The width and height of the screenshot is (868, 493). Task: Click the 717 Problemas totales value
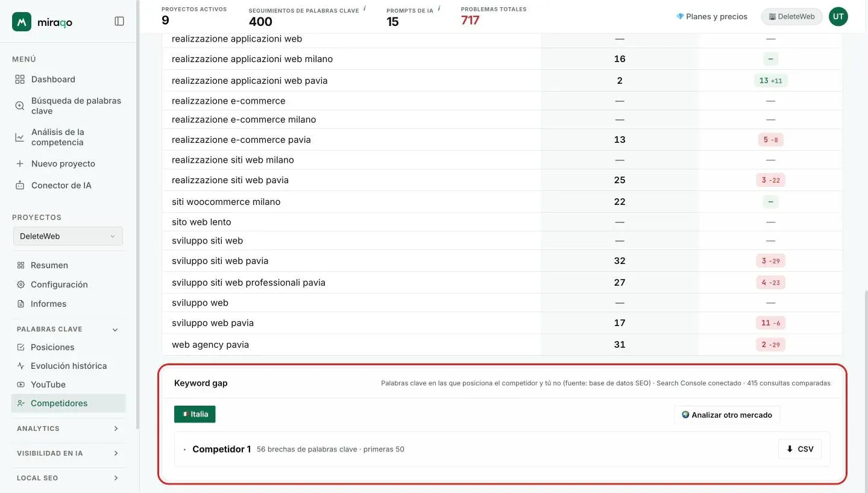point(470,20)
